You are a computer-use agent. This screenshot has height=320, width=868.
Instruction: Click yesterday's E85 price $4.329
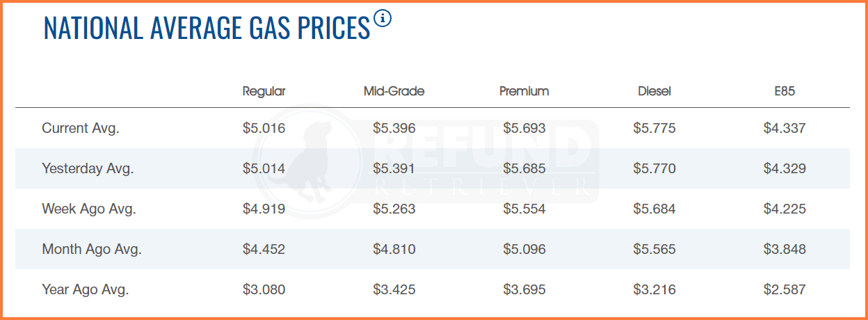click(785, 168)
